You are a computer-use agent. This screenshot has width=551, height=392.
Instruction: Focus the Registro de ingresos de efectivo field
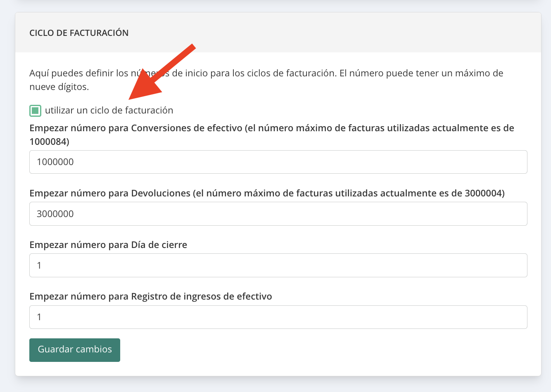tap(278, 317)
